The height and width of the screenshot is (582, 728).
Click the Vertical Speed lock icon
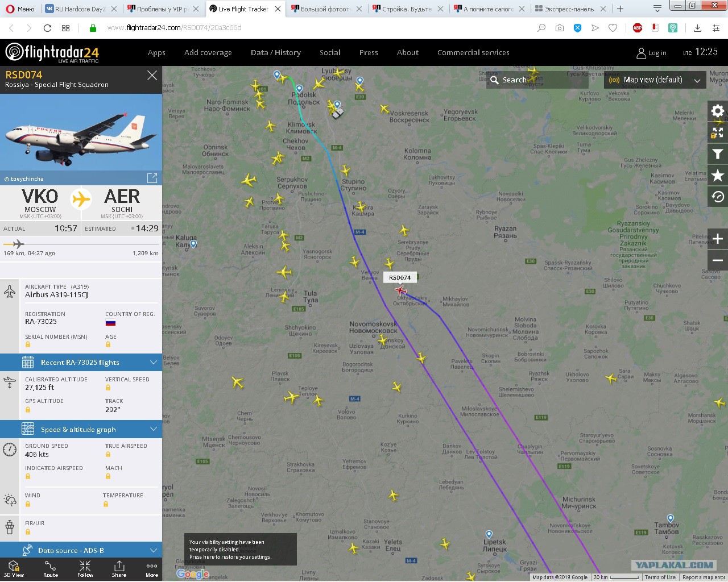(x=108, y=388)
